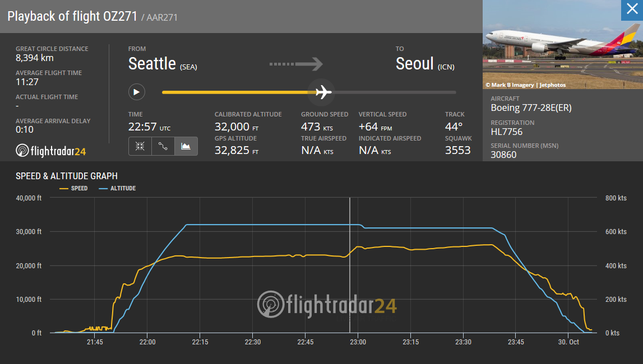Toggle the flight route path icon
Image resolution: width=643 pixels, height=364 pixels.
pos(163,146)
